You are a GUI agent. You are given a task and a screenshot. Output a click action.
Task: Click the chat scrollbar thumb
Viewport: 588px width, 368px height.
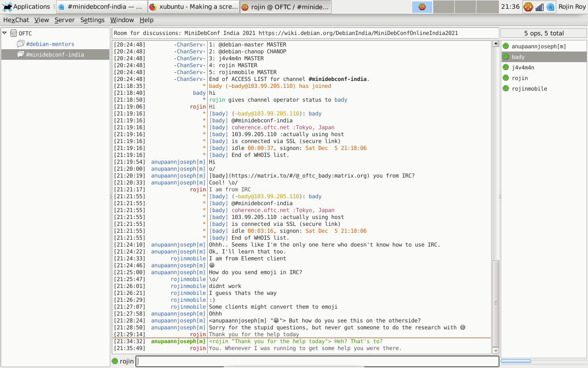click(496, 304)
